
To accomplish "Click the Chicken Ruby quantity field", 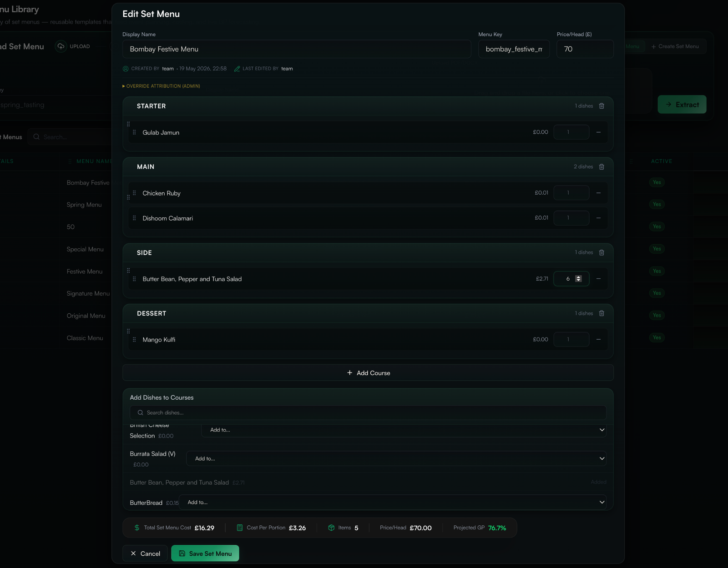I will pyautogui.click(x=571, y=193).
